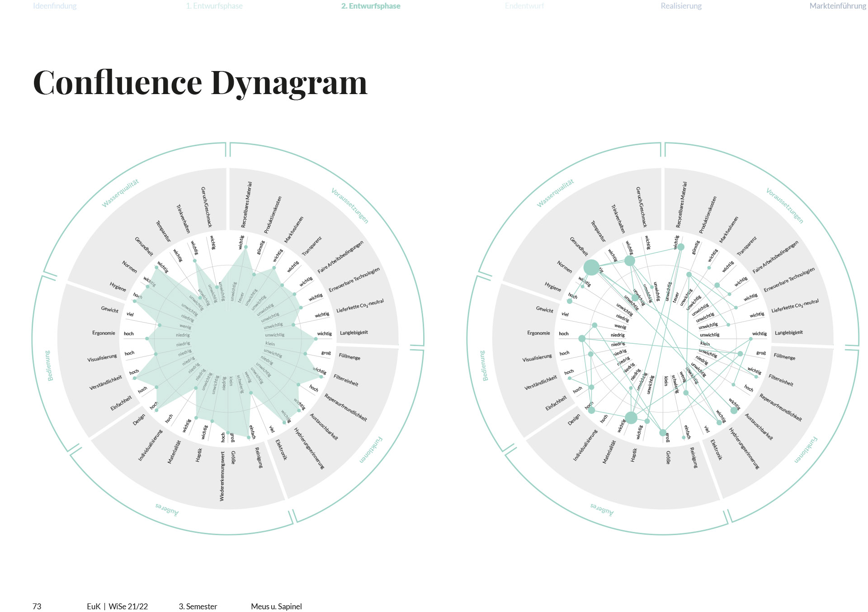
Task: Click the Funktionen label in the left diagram
Action: pos(371,450)
